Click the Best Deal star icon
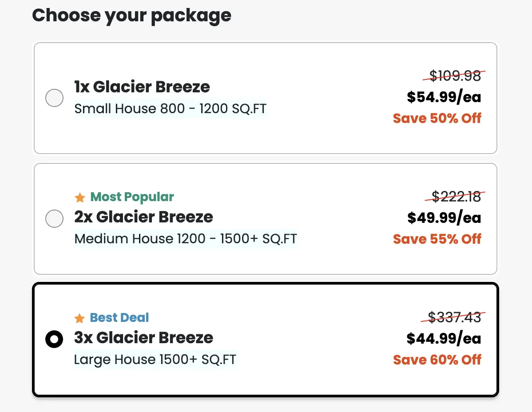This screenshot has width=532, height=412. point(79,318)
